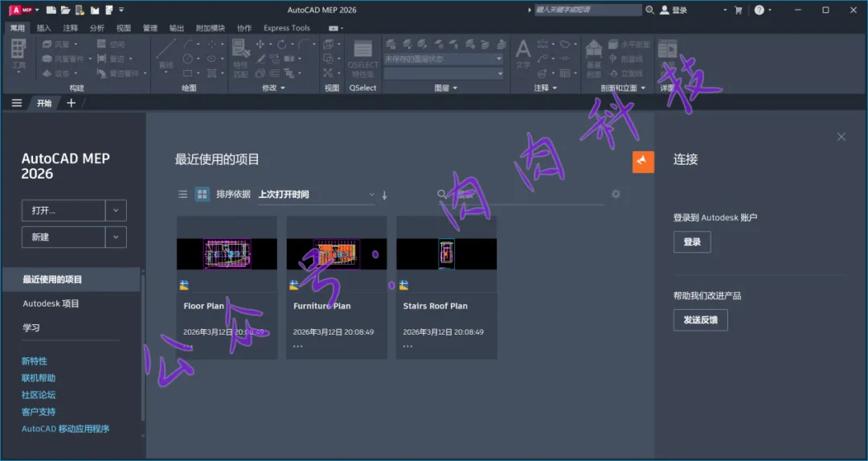Image resolution: width=868 pixels, height=461 pixels.
Task: Click the 打开... button
Action: (x=63, y=211)
